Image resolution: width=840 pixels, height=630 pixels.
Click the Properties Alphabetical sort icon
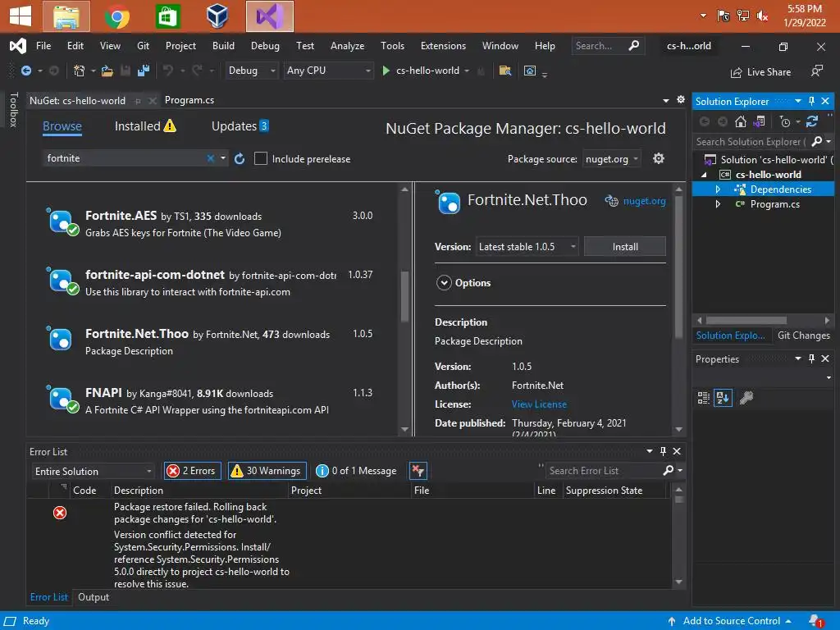point(723,398)
